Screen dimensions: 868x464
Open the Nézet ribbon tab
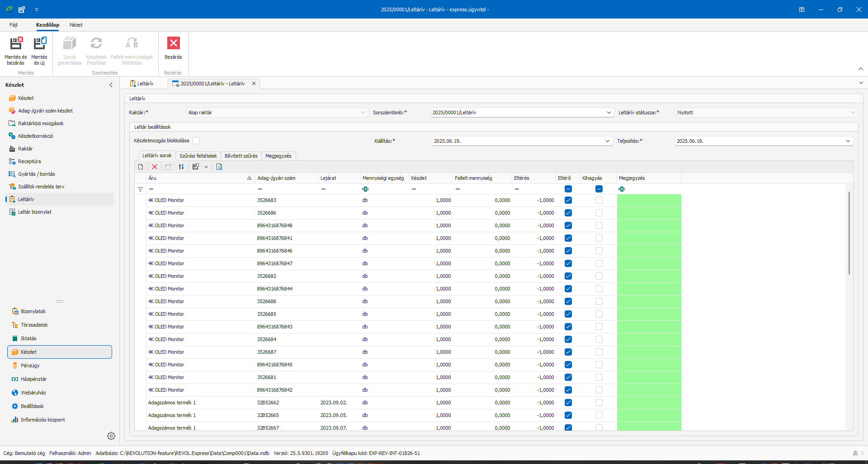click(76, 25)
